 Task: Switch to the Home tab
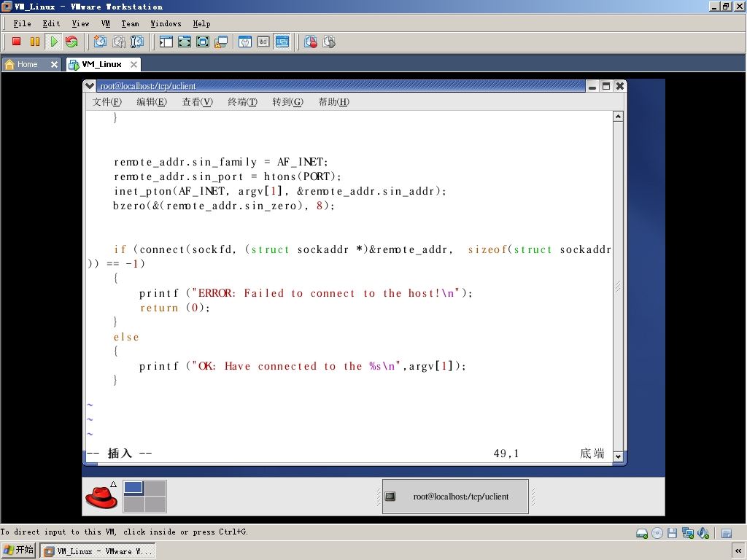coord(27,64)
